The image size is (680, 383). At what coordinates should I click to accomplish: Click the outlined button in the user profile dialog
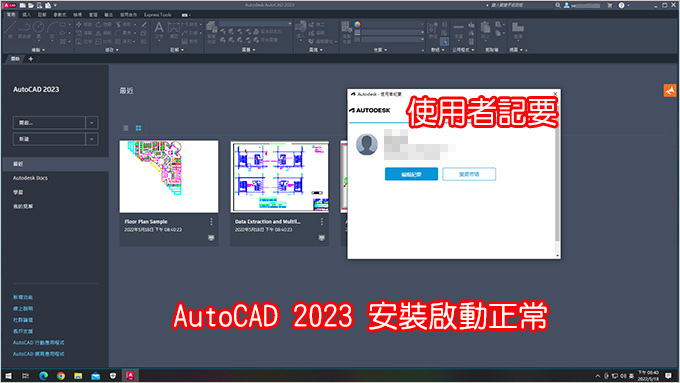(469, 174)
